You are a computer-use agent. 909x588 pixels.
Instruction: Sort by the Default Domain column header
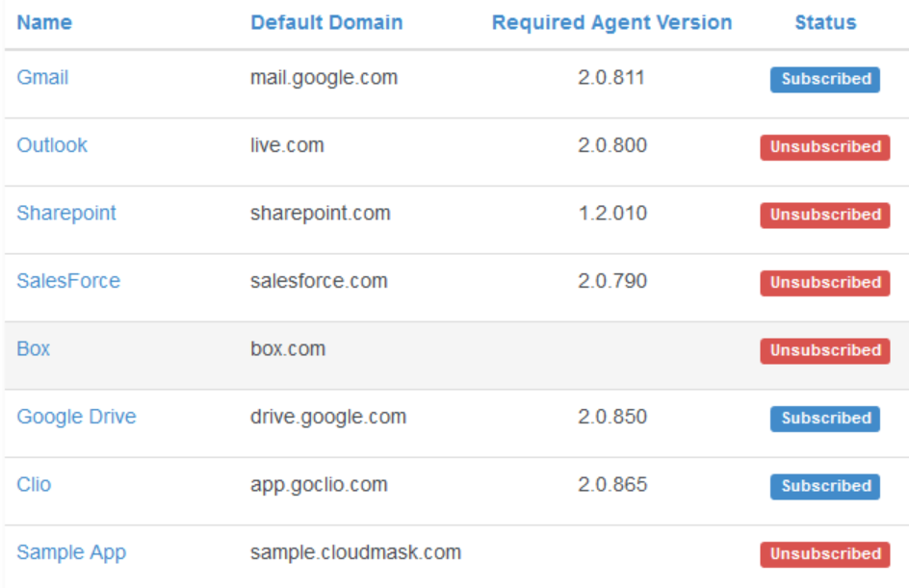[326, 22]
